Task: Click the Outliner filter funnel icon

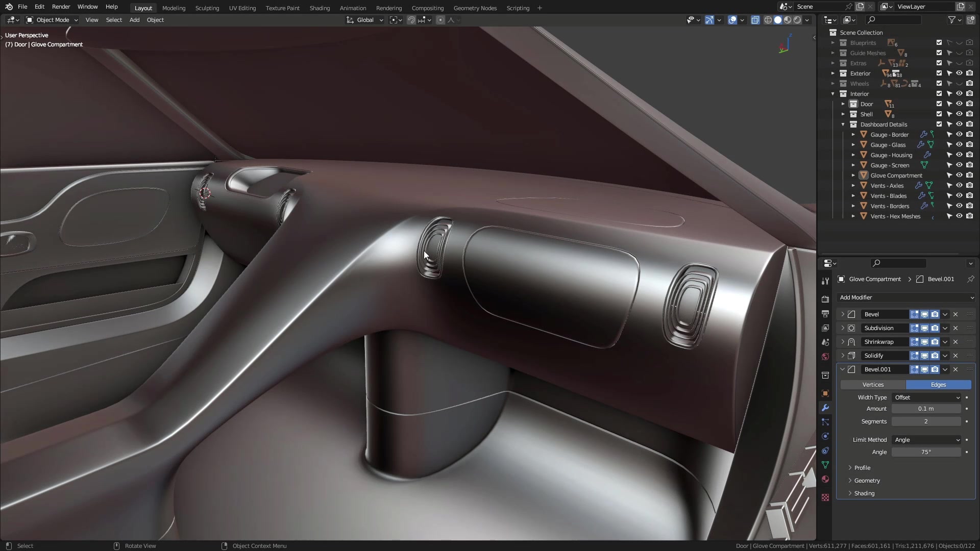Action: coord(952,20)
